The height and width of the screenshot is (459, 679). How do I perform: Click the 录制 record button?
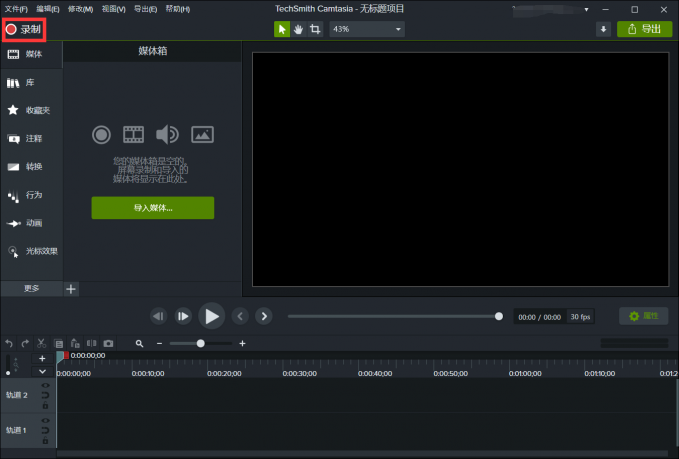point(23,29)
